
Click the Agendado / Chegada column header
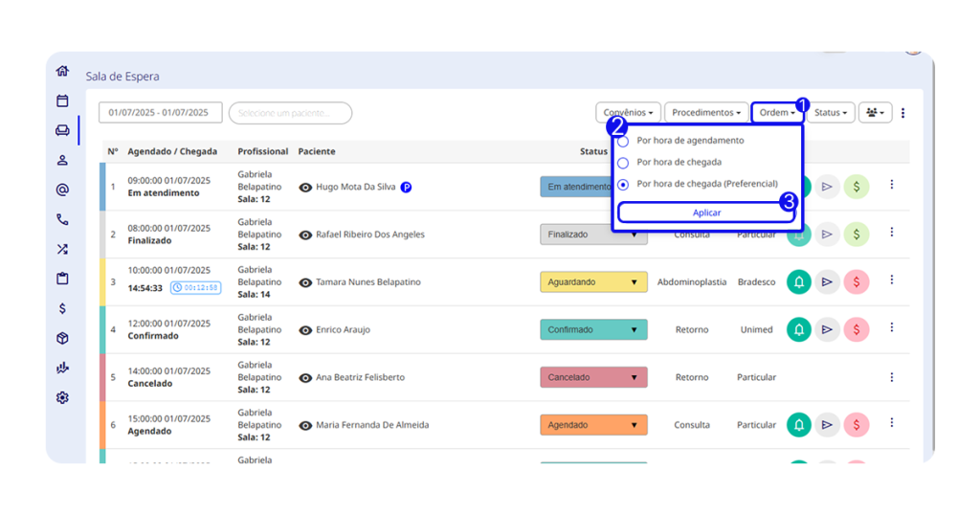pyautogui.click(x=172, y=151)
